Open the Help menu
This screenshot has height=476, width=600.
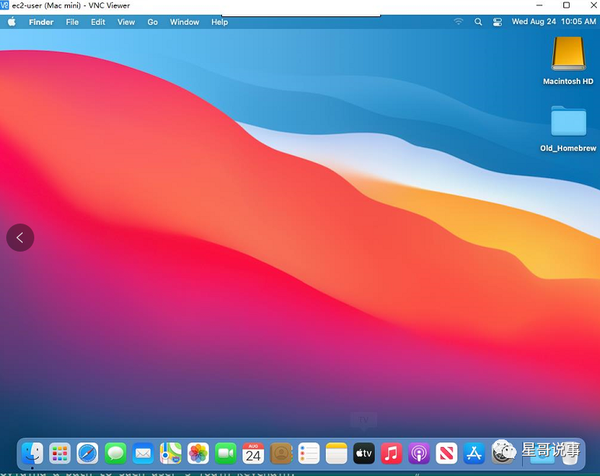[x=220, y=22]
